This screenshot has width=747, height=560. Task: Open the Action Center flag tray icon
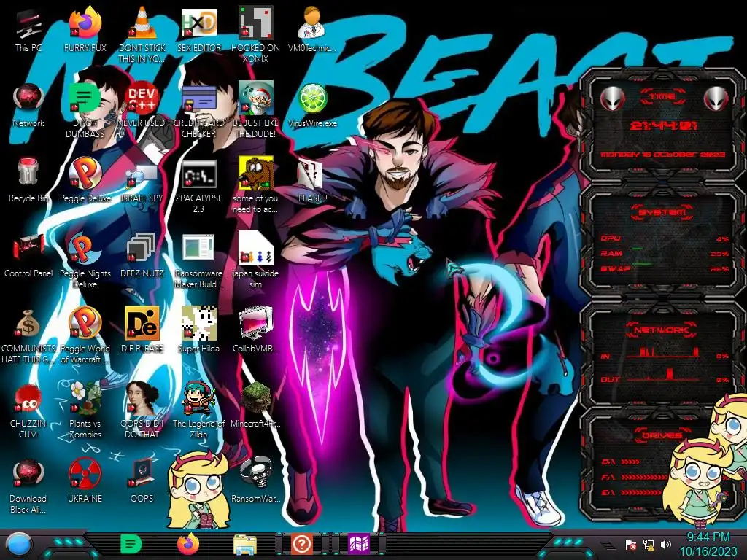tap(631, 545)
